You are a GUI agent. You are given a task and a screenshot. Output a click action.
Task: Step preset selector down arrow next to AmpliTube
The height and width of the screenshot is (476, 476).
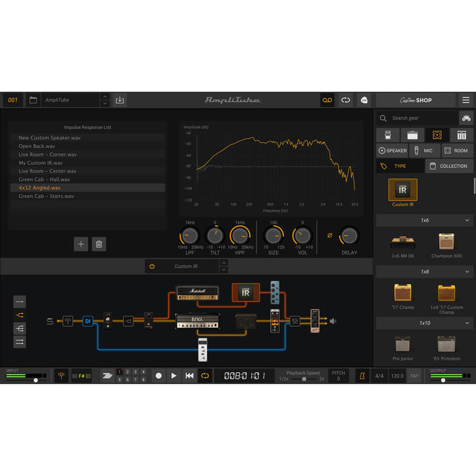click(104, 104)
